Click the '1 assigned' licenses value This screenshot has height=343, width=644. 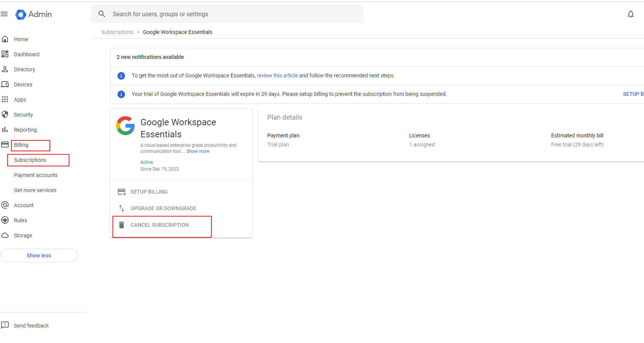(422, 145)
